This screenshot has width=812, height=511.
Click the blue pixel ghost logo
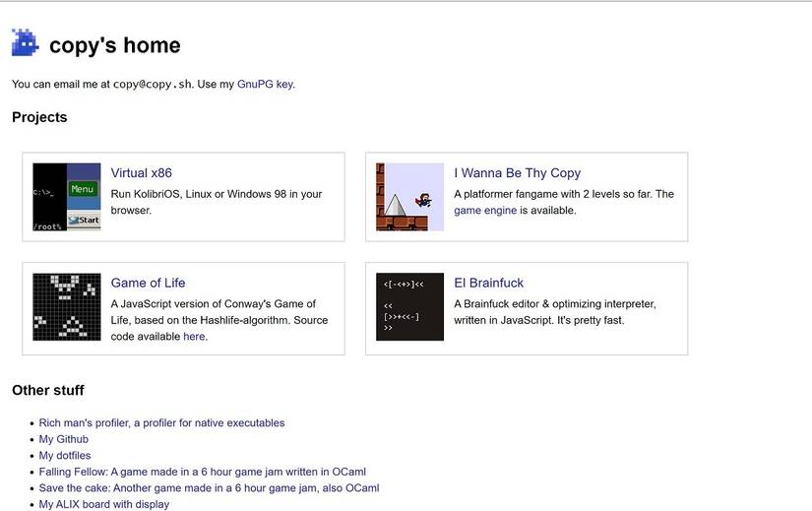pos(25,42)
